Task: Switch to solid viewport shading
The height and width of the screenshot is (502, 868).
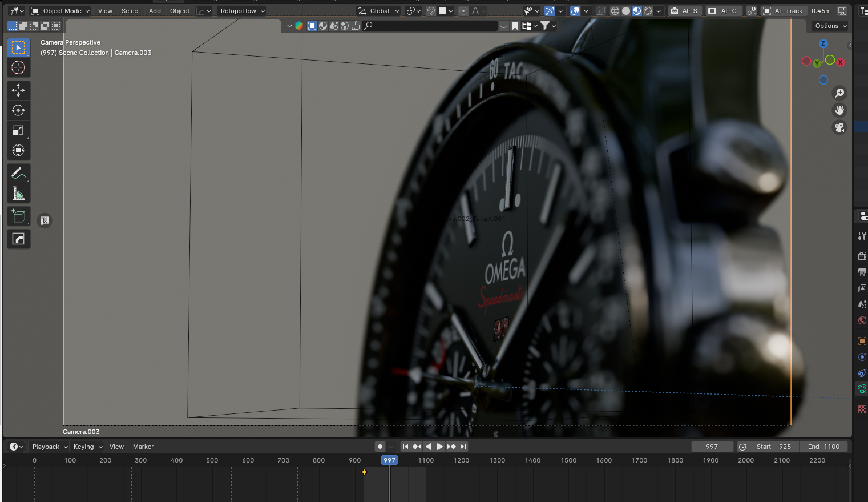Action: (x=626, y=11)
